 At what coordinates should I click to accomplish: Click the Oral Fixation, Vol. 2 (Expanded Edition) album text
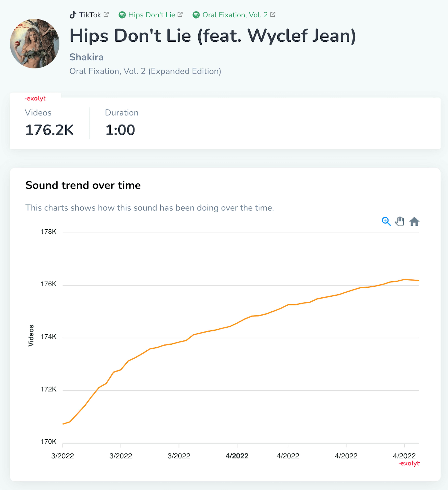click(x=145, y=71)
